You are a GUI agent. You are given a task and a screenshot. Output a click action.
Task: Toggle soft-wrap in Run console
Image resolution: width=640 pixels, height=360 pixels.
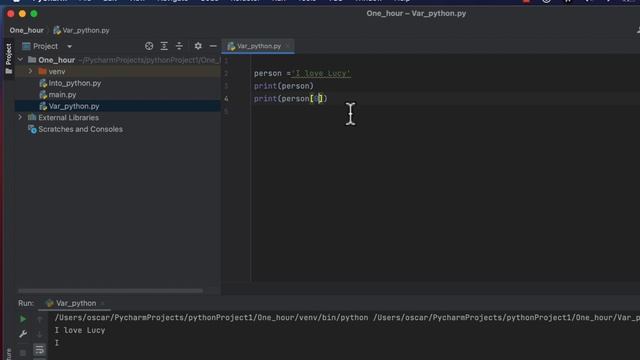coord(40,350)
